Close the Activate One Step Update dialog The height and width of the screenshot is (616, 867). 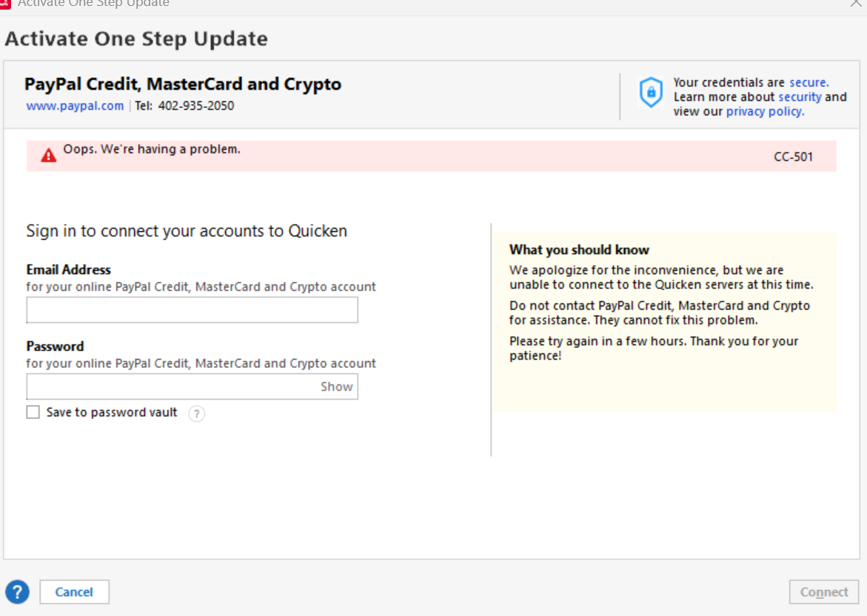(857, 3)
